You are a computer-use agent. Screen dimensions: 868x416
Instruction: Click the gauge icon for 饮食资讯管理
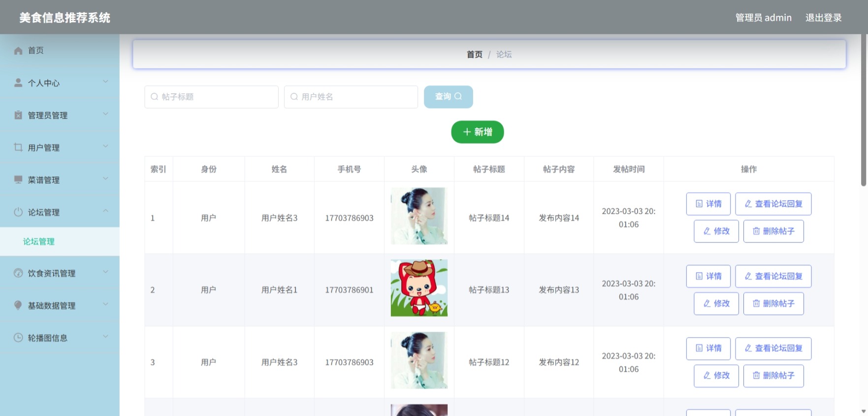click(18, 273)
